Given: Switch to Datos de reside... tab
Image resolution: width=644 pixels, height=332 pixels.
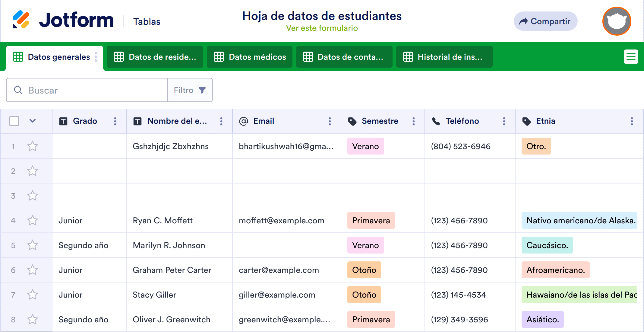Looking at the screenshot, I should (x=155, y=57).
